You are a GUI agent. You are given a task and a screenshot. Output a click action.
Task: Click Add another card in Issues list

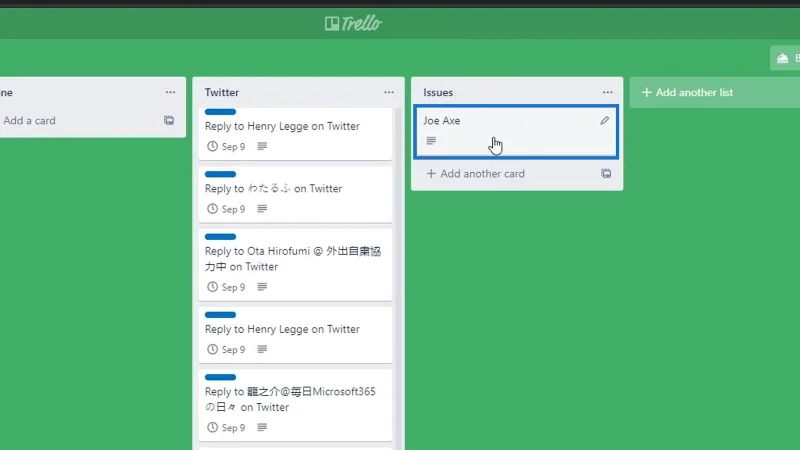tap(476, 173)
